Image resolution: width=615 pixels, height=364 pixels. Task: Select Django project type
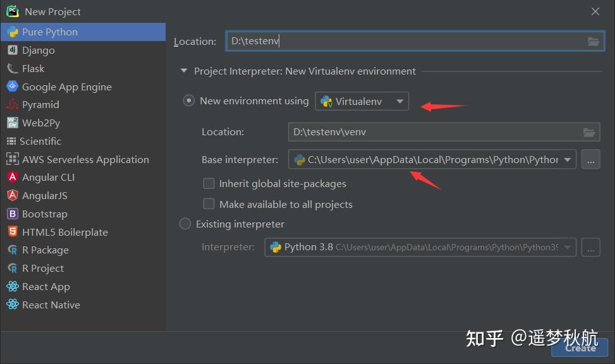83,50
